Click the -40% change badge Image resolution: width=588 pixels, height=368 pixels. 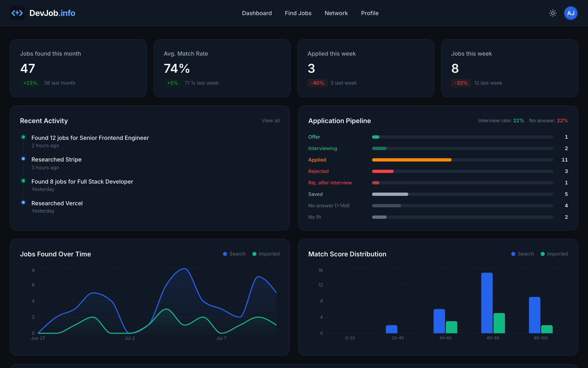point(317,83)
